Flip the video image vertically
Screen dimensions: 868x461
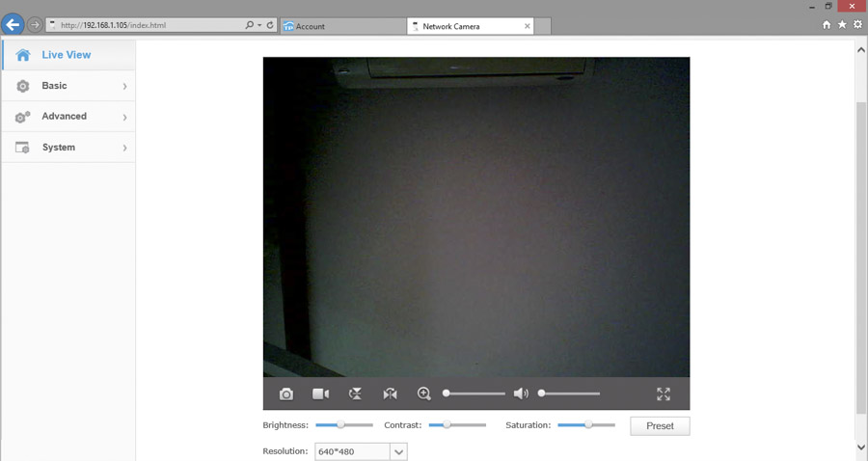(355, 394)
